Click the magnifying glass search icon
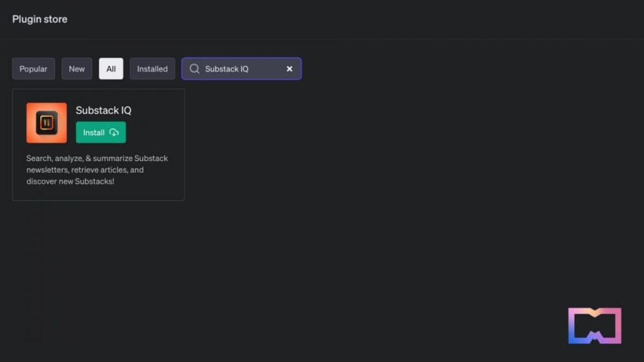This screenshot has height=362, width=644. 194,69
